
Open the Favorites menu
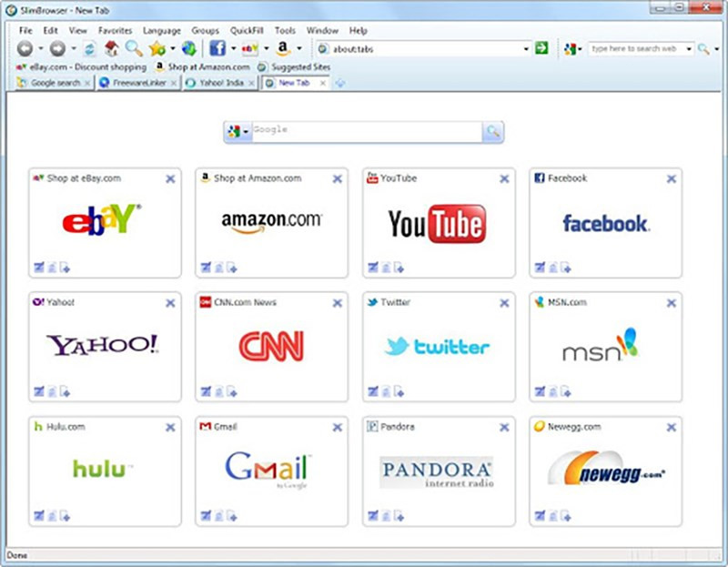116,31
